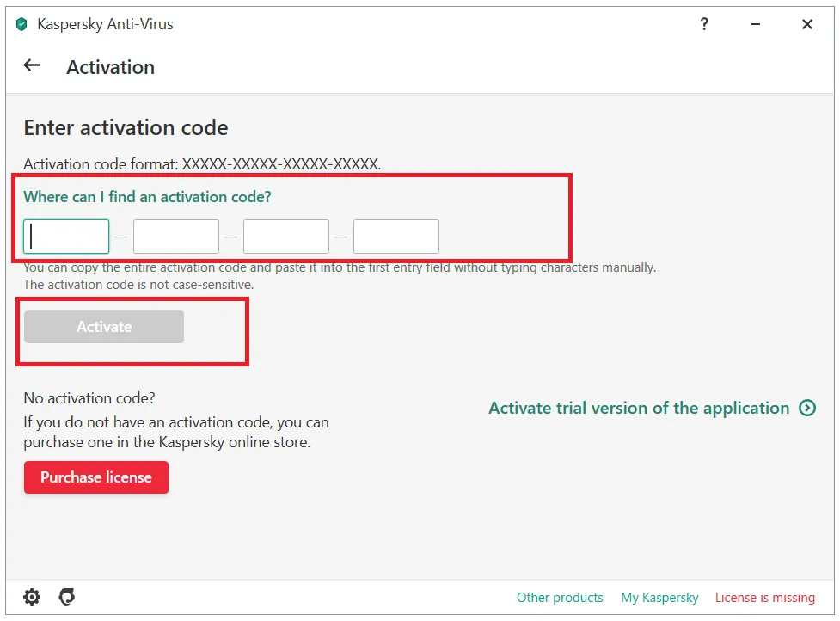Activate trial version of the application
The height and width of the screenshot is (621, 840).
coord(639,409)
